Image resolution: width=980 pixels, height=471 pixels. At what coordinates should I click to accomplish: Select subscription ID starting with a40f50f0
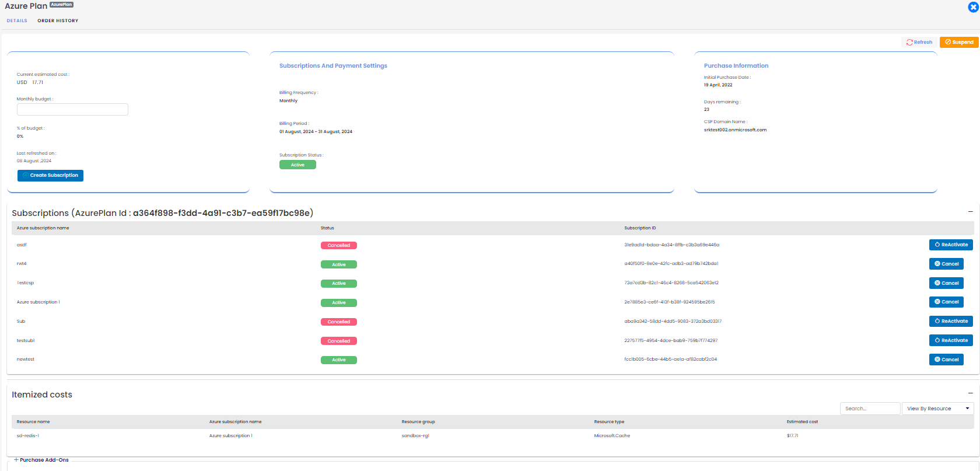(x=671, y=263)
